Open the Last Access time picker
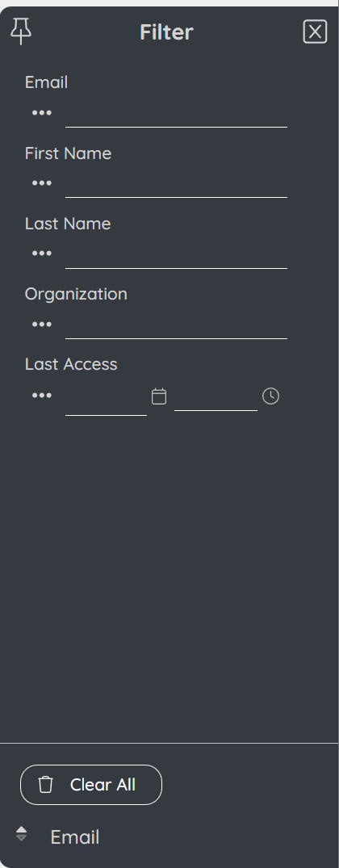Viewport: 339px width, 868px height. (270, 396)
